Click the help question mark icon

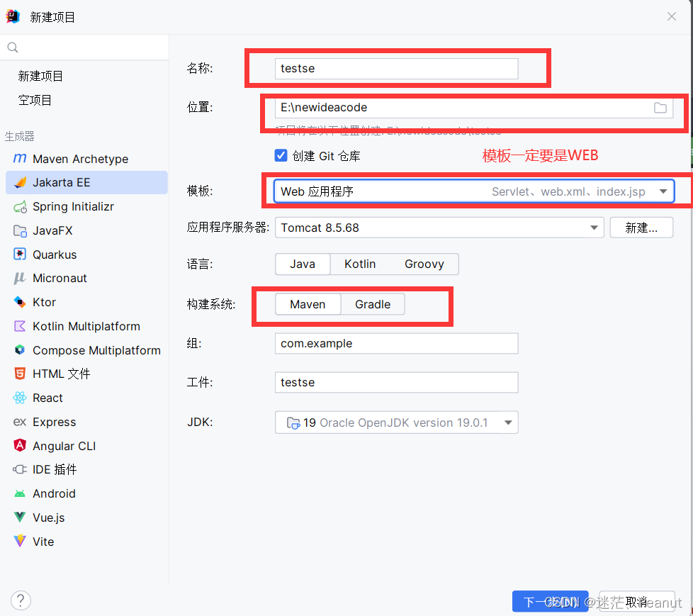pos(21,600)
